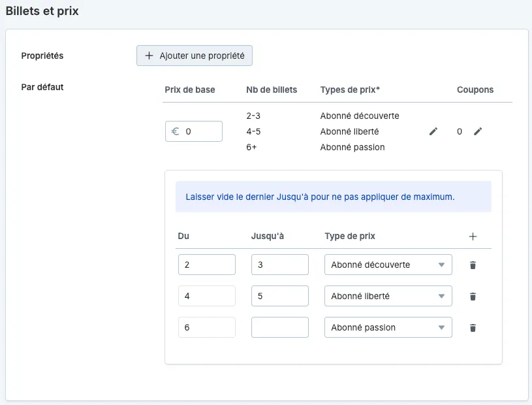Open the Abonné liberté price type dropdown
532x405 pixels.
pyautogui.click(x=388, y=296)
